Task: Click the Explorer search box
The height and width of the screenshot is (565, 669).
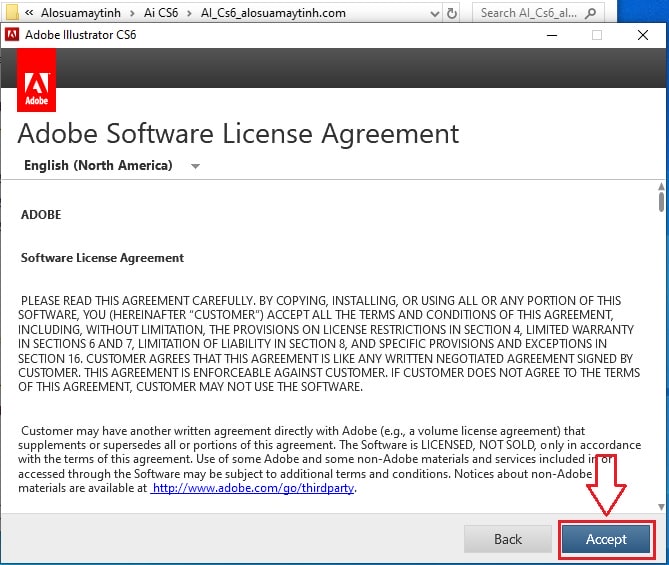Action: click(x=538, y=13)
